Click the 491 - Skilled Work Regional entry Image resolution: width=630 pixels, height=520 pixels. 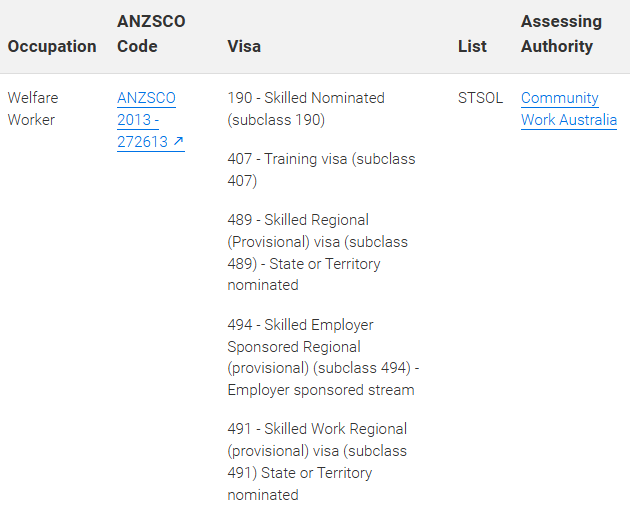pos(317,429)
